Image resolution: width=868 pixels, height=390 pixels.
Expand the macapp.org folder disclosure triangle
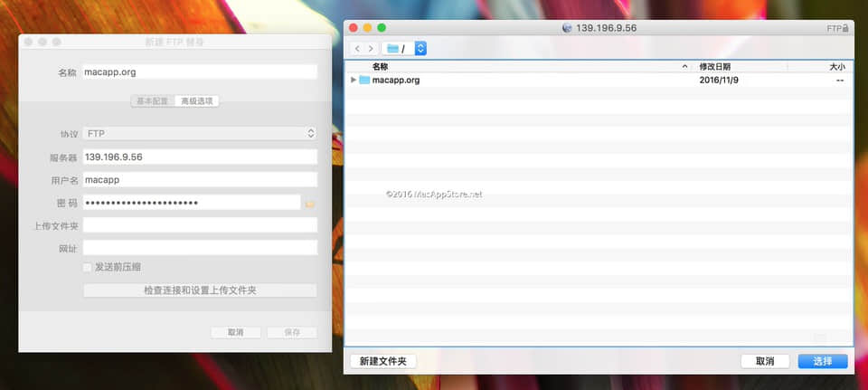[354, 81]
